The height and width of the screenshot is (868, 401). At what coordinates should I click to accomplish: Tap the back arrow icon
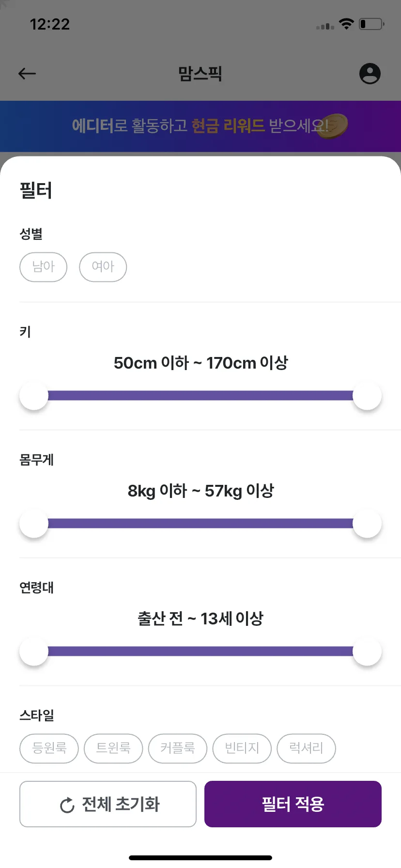pos(27,74)
